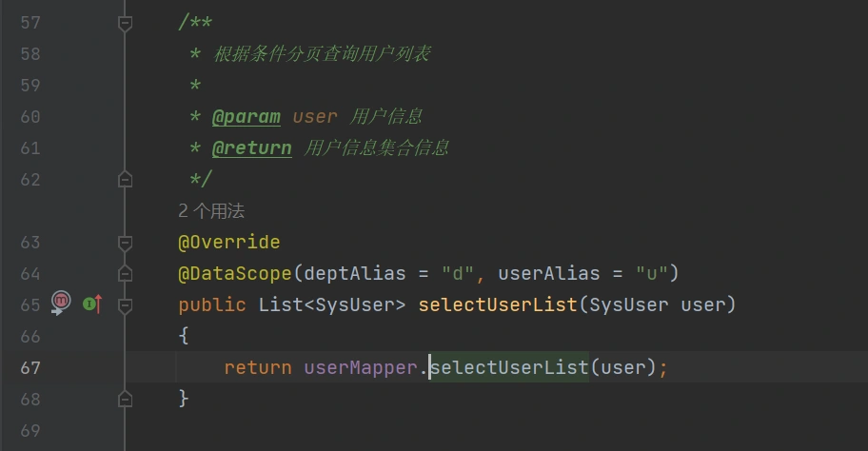Click the deptAlias parameter name

click(x=355, y=274)
